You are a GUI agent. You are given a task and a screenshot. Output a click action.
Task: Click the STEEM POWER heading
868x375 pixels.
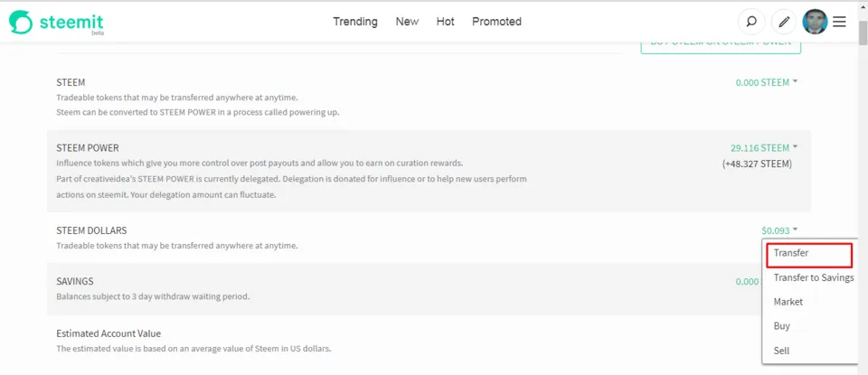[88, 147]
